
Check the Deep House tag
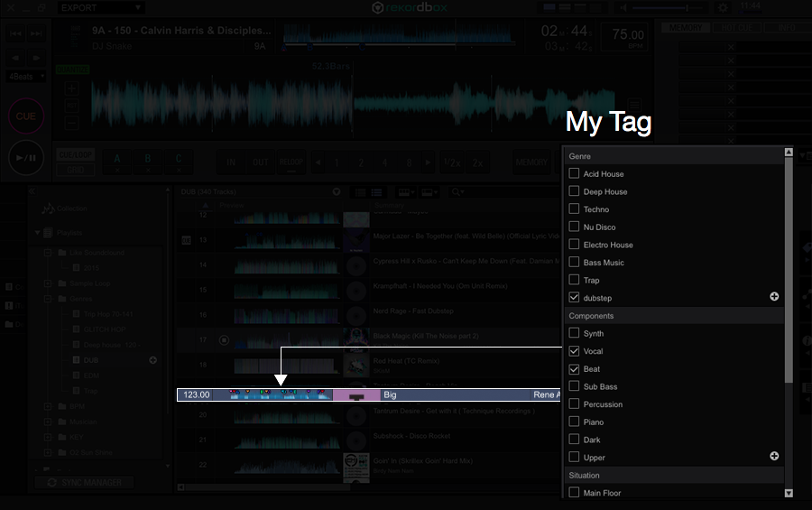pos(574,190)
